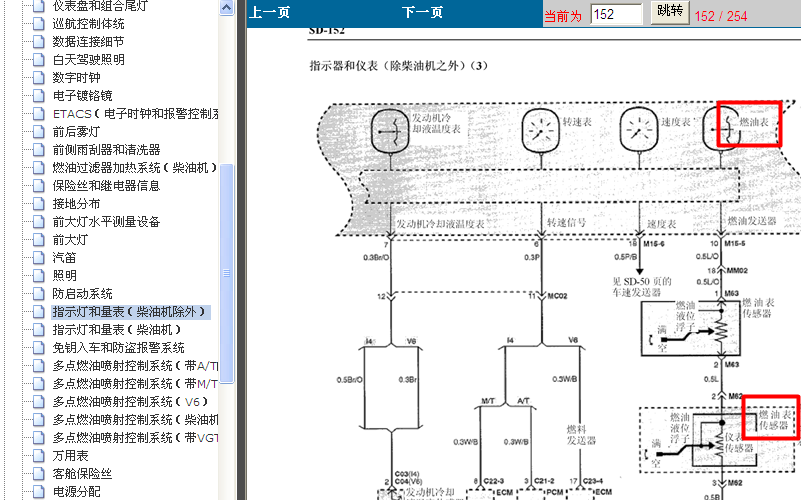This screenshot has width=801, height=500.
Task: Select 多点燃油喷射控制系统（V6） entry
Action: 130,401
